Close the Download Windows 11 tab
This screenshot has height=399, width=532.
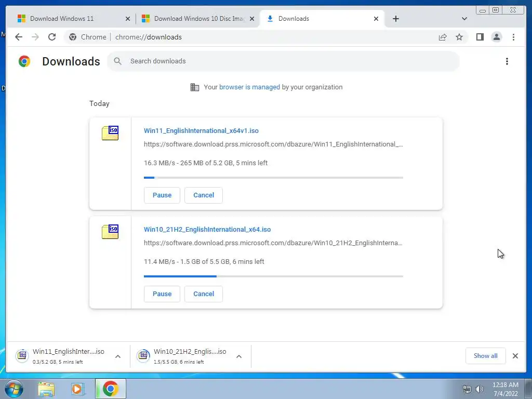[128, 19]
